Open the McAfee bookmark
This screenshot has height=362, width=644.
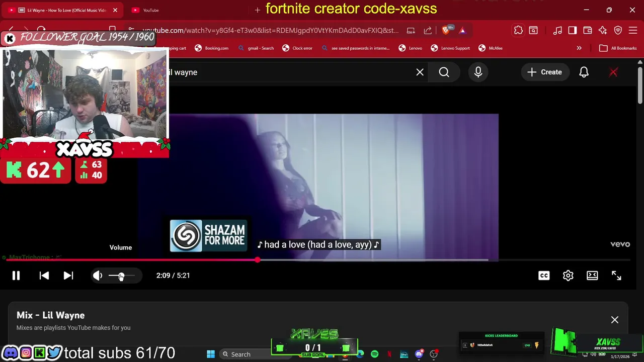click(491, 48)
